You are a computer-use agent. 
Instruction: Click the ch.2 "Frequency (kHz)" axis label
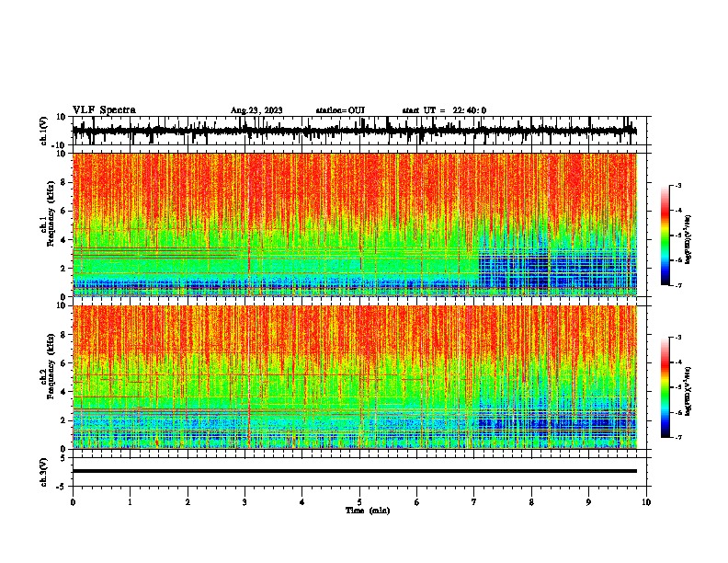pos(51,366)
